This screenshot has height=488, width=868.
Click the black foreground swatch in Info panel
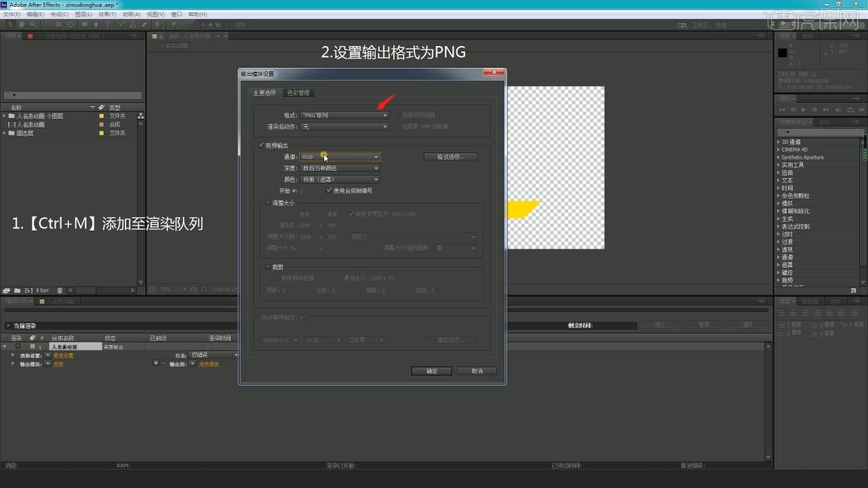pos(783,52)
